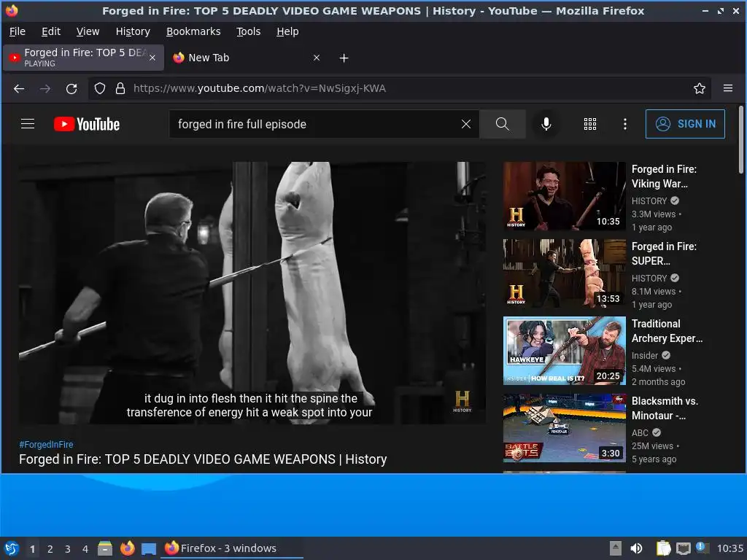Open the BattleBots Minotaur video thumbnail

[x=565, y=427]
